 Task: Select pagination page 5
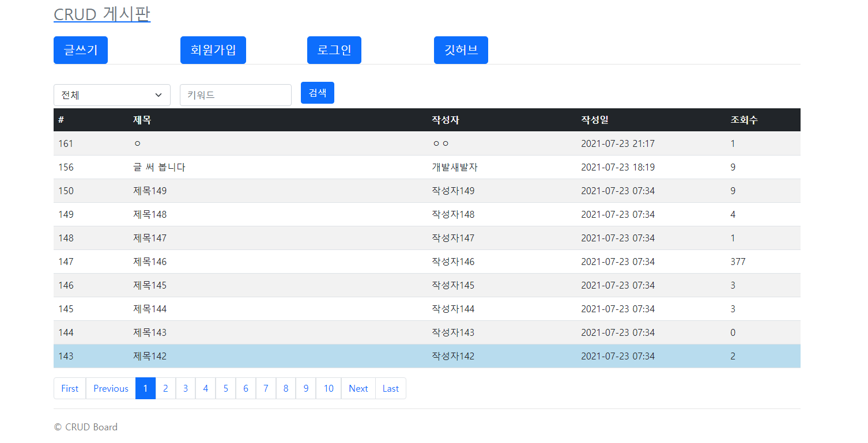click(x=226, y=388)
